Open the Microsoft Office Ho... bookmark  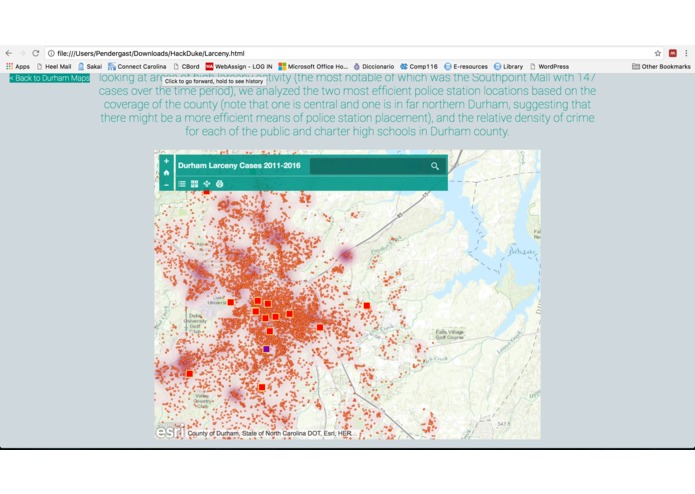point(313,66)
